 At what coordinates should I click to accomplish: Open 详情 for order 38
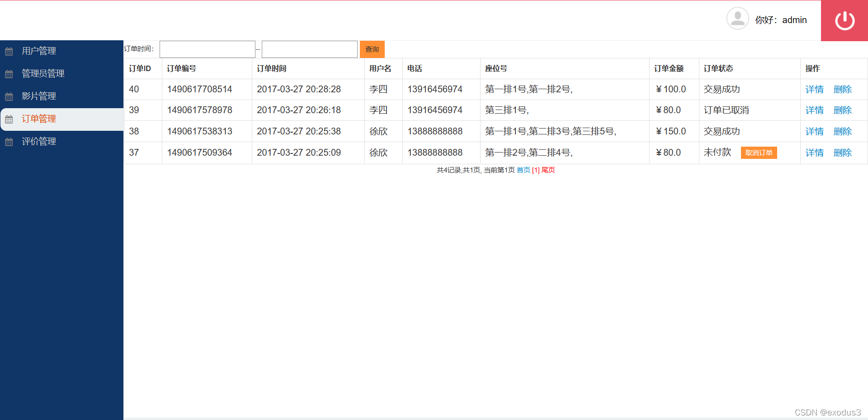[x=814, y=132]
